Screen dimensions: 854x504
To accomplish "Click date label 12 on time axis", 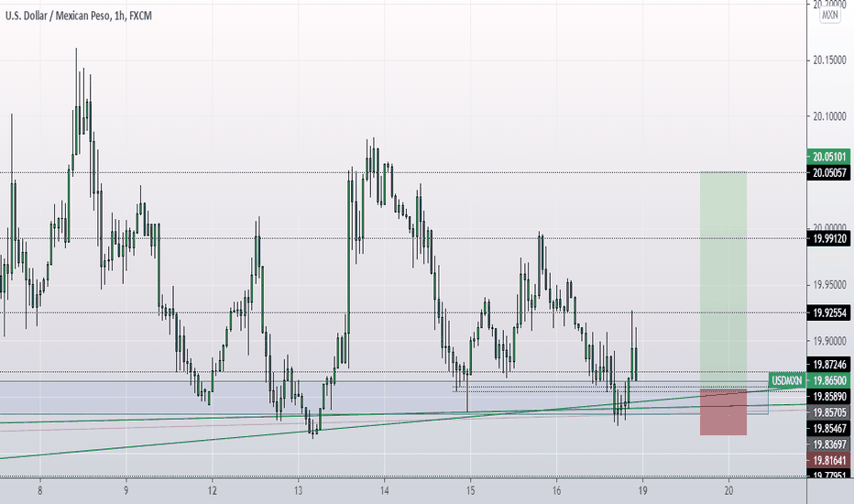I will pos(212,491).
